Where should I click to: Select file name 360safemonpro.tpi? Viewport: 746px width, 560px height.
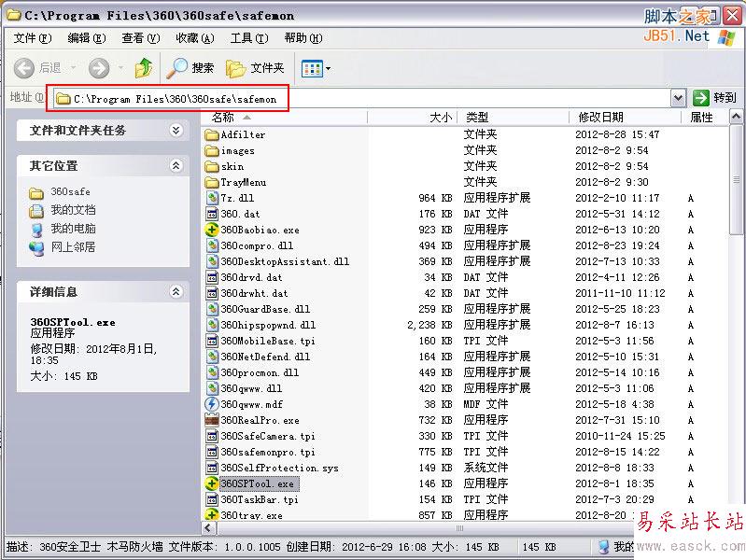pyautogui.click(x=267, y=452)
